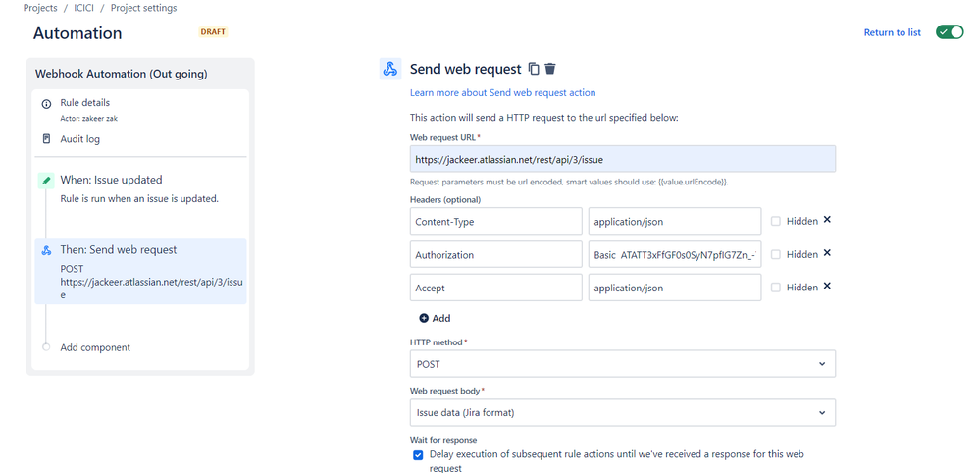This screenshot has height=473, width=980.
Task: Click the plus icon to add header
Action: (424, 318)
